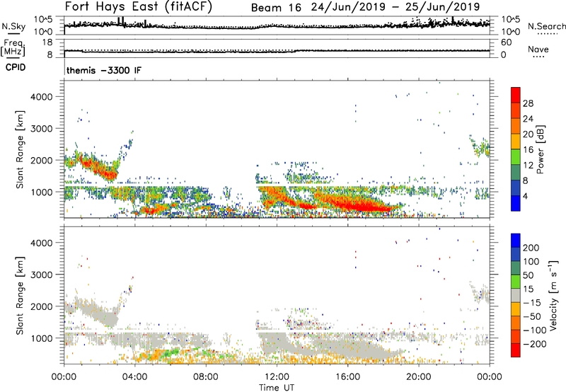
Task: Click the '28' tick on power scale
Action: pos(528,103)
